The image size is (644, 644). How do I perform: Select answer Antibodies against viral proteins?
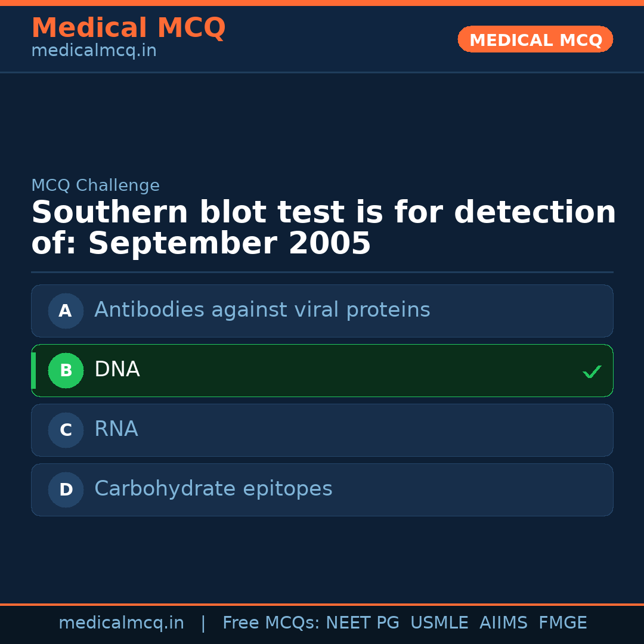(x=262, y=310)
